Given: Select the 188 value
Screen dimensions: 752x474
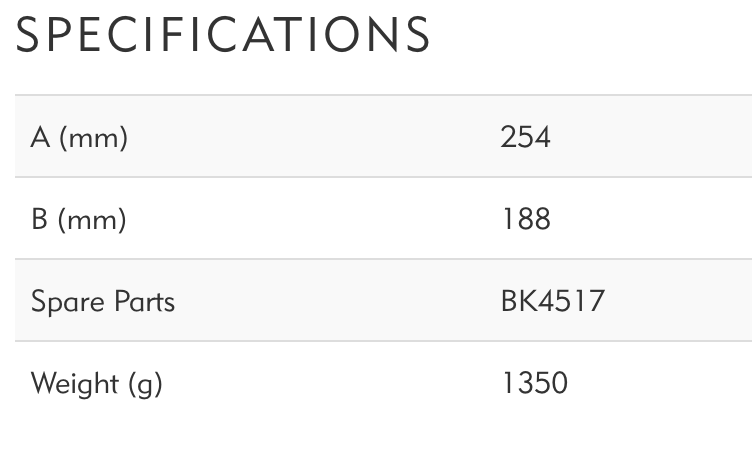Looking at the screenshot, I should tap(525, 219).
